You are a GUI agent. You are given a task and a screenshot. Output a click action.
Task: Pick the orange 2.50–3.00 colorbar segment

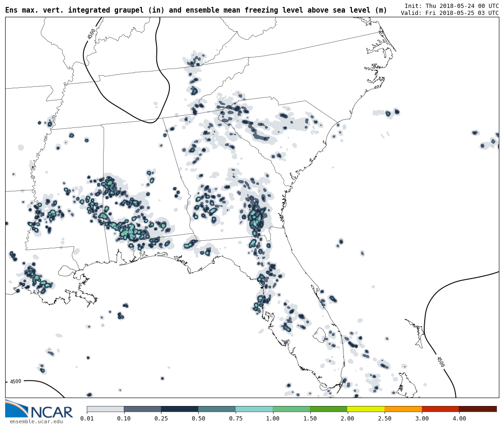pos(403,409)
